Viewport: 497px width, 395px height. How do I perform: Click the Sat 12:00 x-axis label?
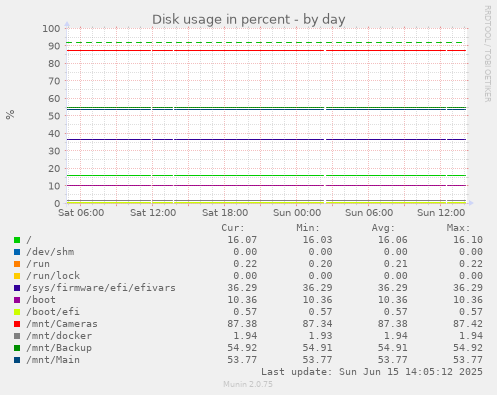(153, 213)
